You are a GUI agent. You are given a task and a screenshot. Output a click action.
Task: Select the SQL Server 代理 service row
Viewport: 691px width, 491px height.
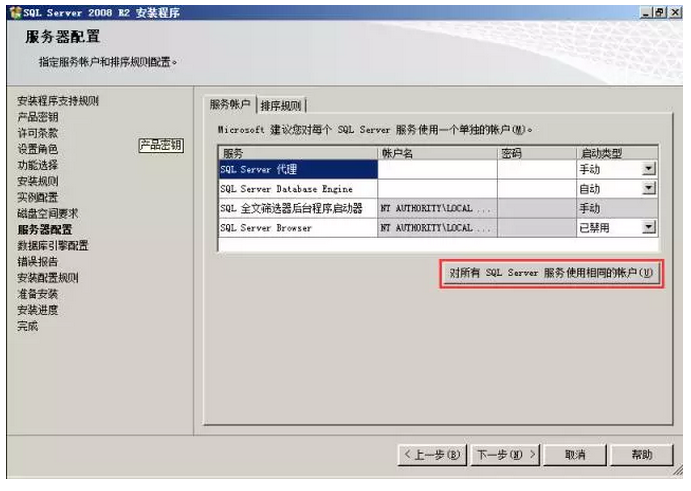tap(298, 169)
